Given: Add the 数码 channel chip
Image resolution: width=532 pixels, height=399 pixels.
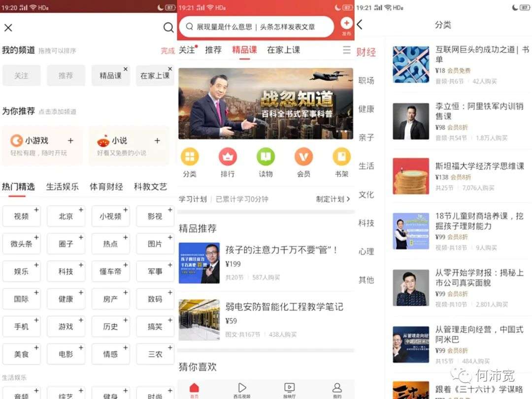Looking at the screenshot, I should coord(155,299).
